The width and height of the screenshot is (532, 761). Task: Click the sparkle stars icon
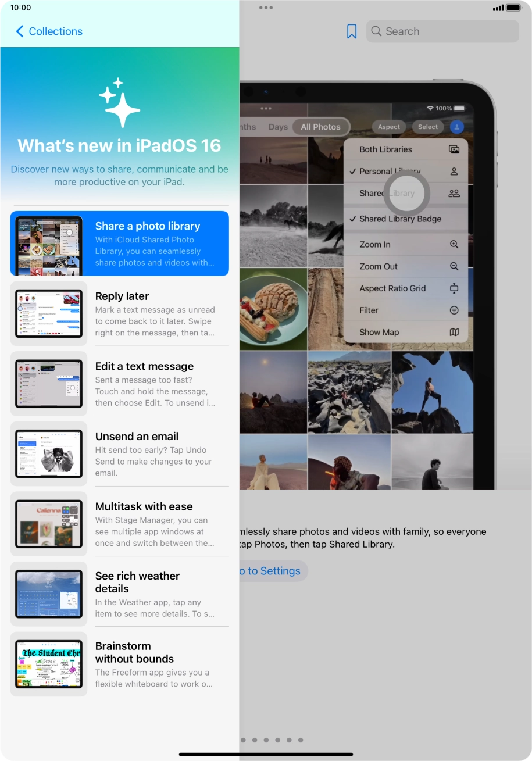[120, 102]
